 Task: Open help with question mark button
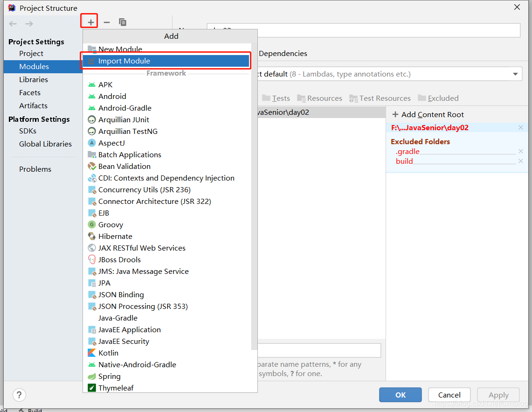pos(19,395)
